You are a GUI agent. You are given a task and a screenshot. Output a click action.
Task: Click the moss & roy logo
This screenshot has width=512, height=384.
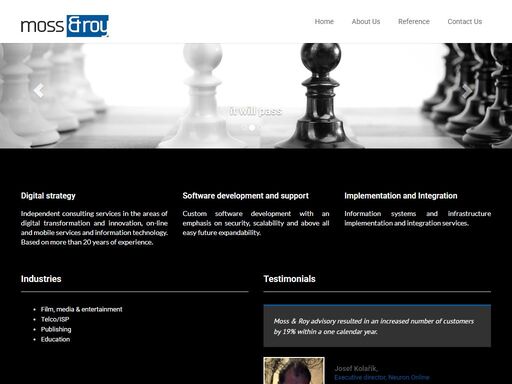pos(64,26)
